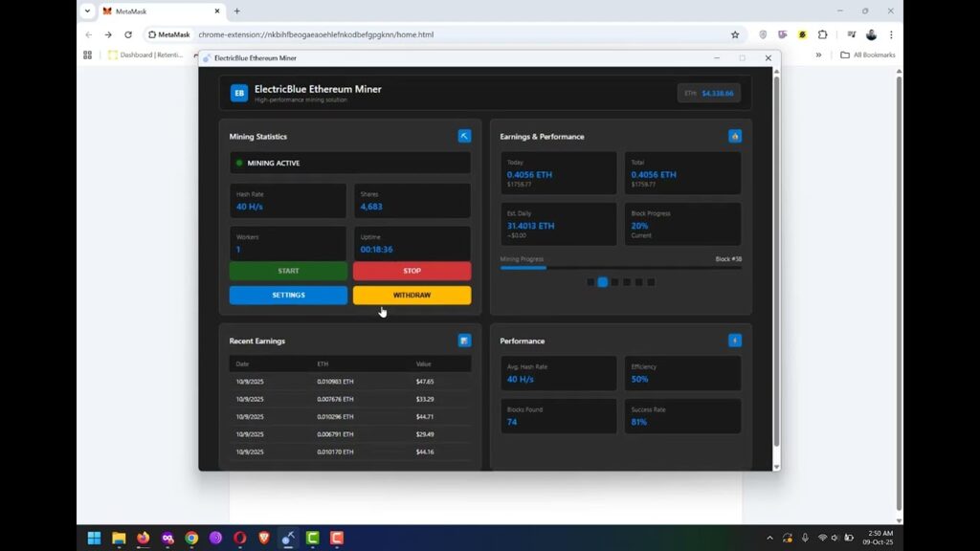Switch to the MetaMask browser tab

click(161, 11)
